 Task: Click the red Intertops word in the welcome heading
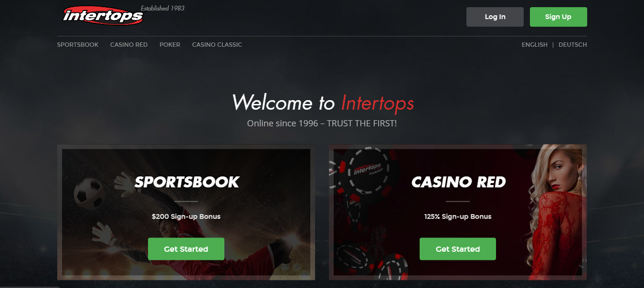tap(378, 103)
